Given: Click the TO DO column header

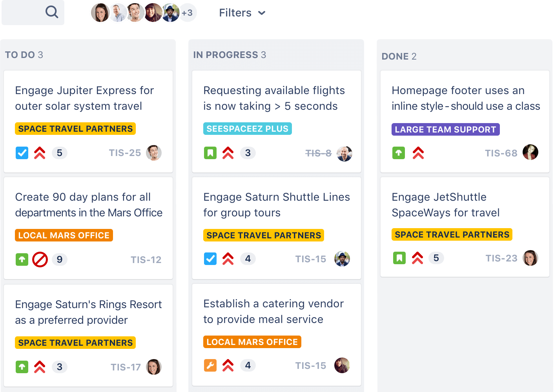Looking at the screenshot, I should (x=24, y=55).
